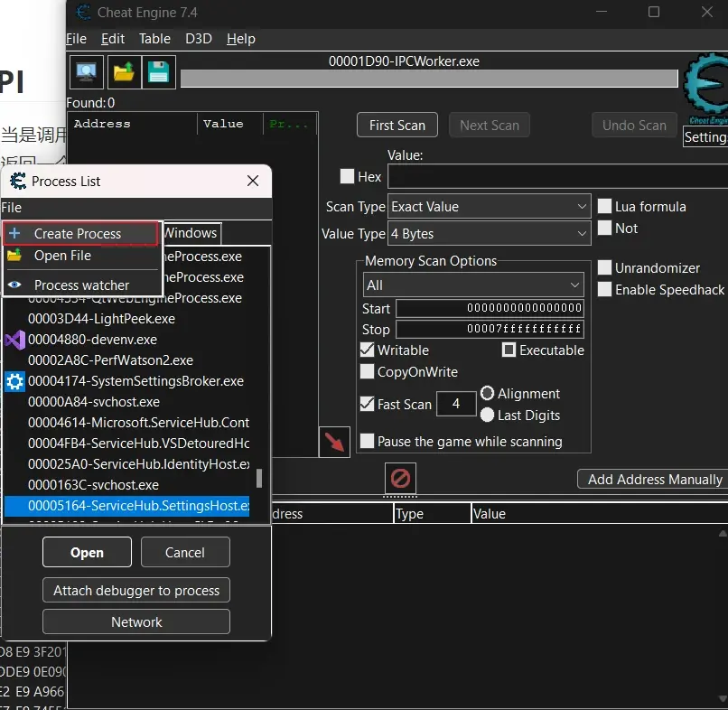The image size is (728, 710).
Task: Click Open in the Process List
Action: tap(87, 552)
